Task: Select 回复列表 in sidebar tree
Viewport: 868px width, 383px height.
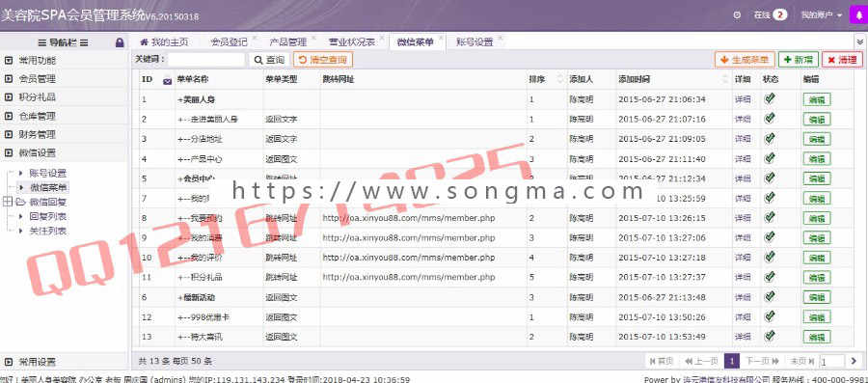Action: [47, 216]
